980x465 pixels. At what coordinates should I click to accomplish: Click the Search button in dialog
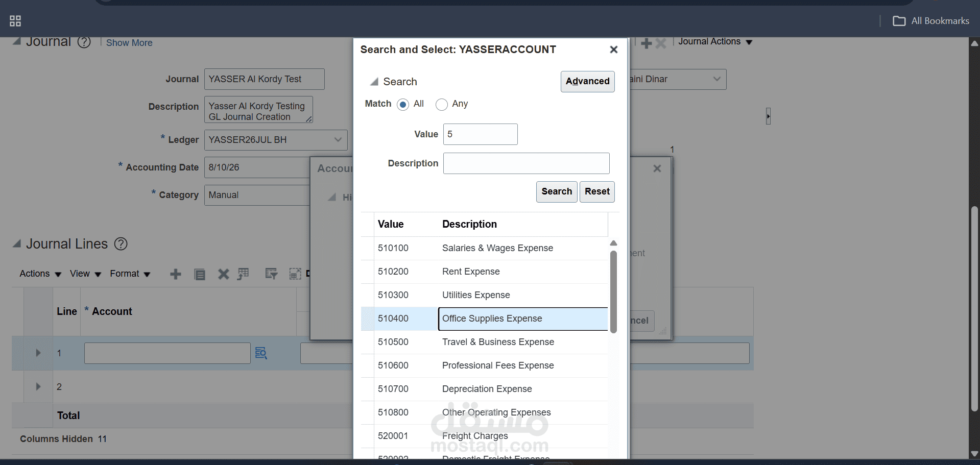pyautogui.click(x=557, y=192)
